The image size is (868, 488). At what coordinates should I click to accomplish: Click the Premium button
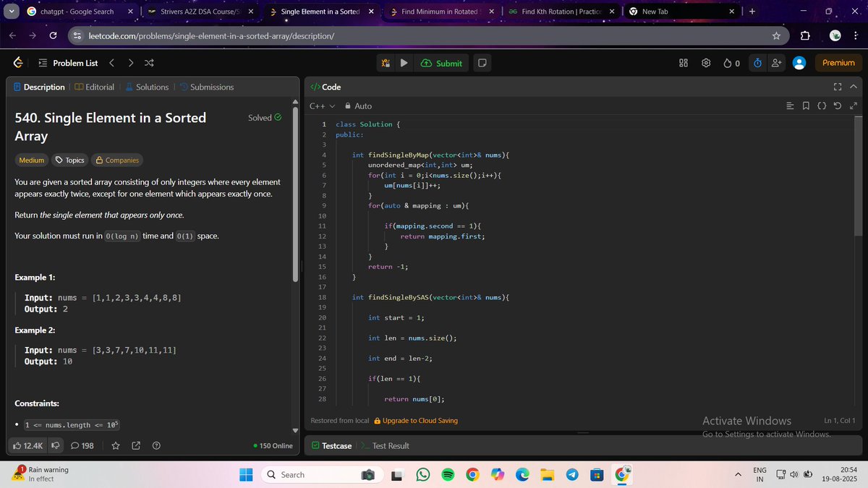(838, 63)
